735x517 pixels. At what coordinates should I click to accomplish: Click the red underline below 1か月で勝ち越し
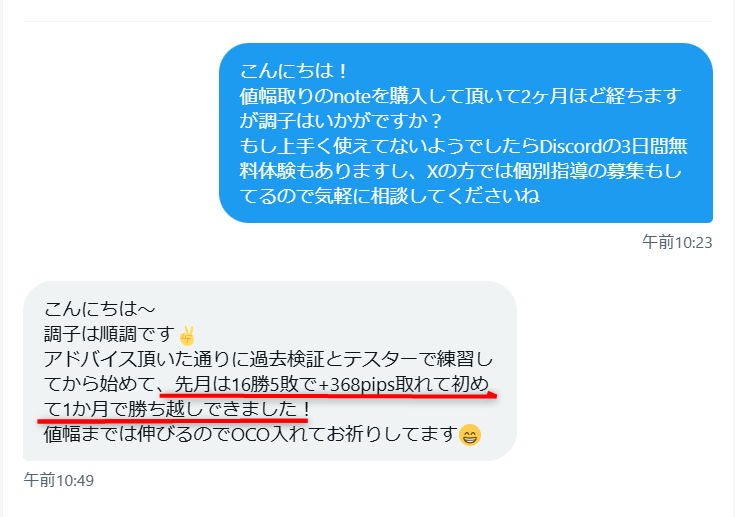[x=172, y=420]
